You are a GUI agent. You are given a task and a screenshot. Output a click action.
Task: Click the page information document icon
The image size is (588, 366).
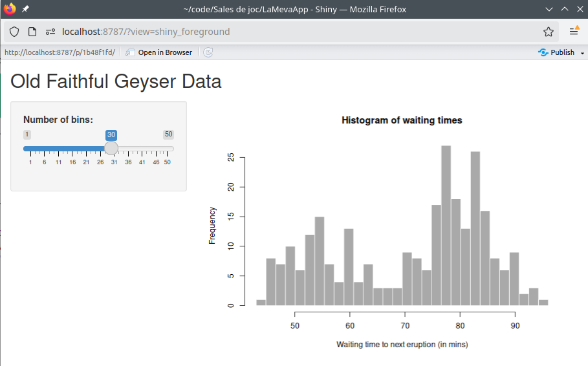point(32,32)
